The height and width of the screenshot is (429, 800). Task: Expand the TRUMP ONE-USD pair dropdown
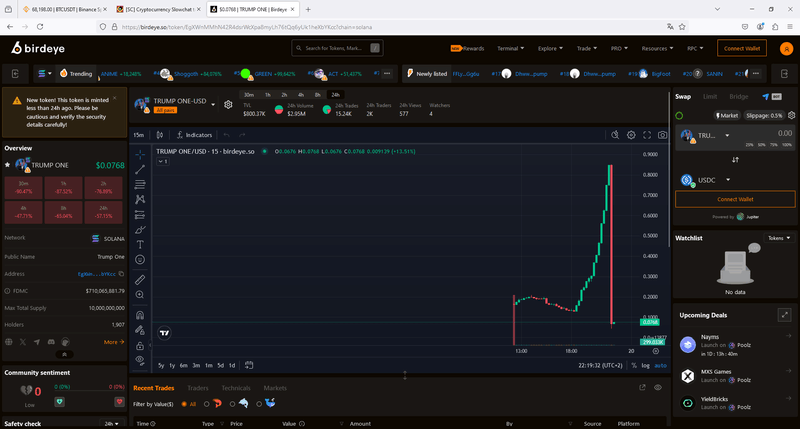click(x=213, y=105)
